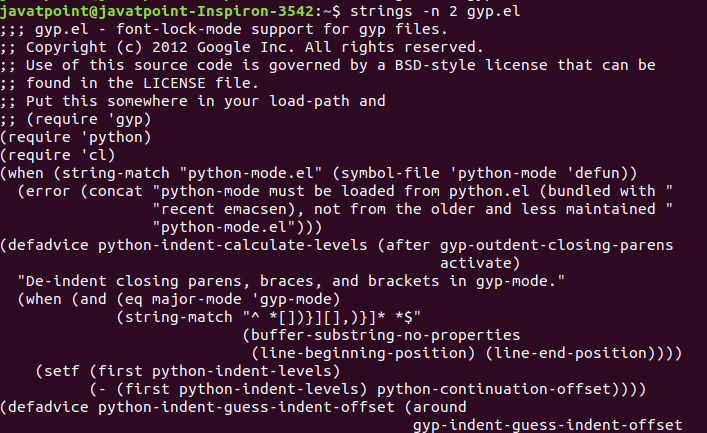Image resolution: width=707 pixels, height=433 pixels.
Task: Click the 'De-indent closing parens' docstring
Action: point(291,281)
